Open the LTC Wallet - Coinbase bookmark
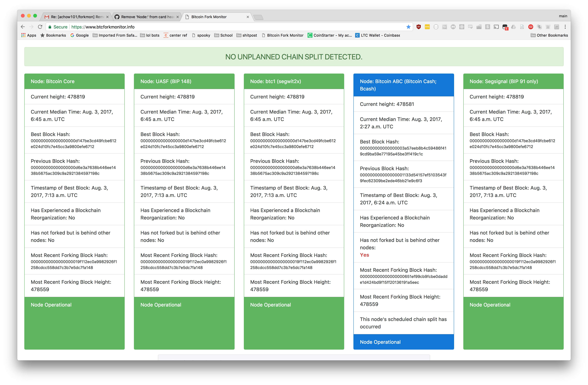 click(378, 35)
